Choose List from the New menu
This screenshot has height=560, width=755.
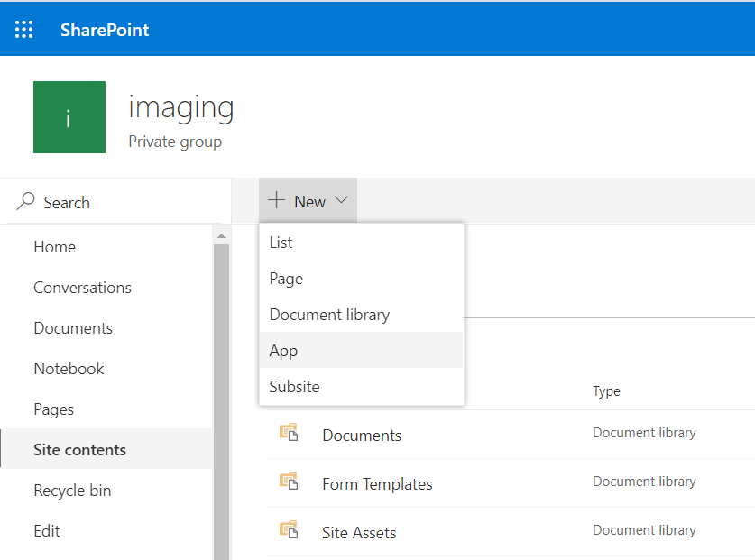[361, 243]
